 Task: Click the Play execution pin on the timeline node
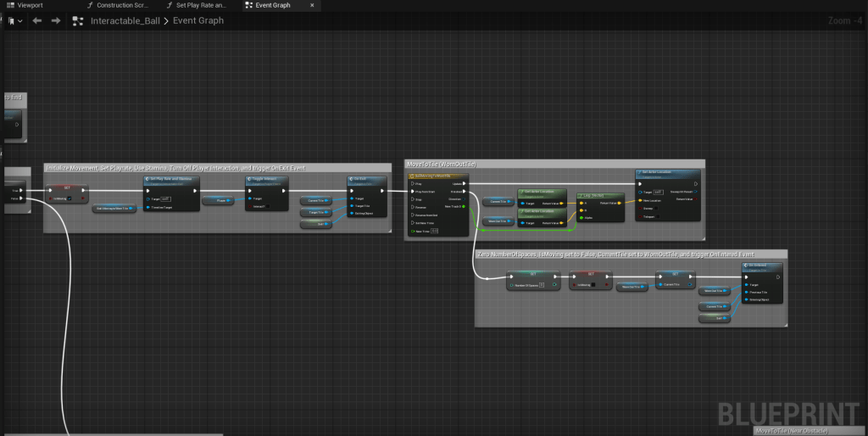412,183
